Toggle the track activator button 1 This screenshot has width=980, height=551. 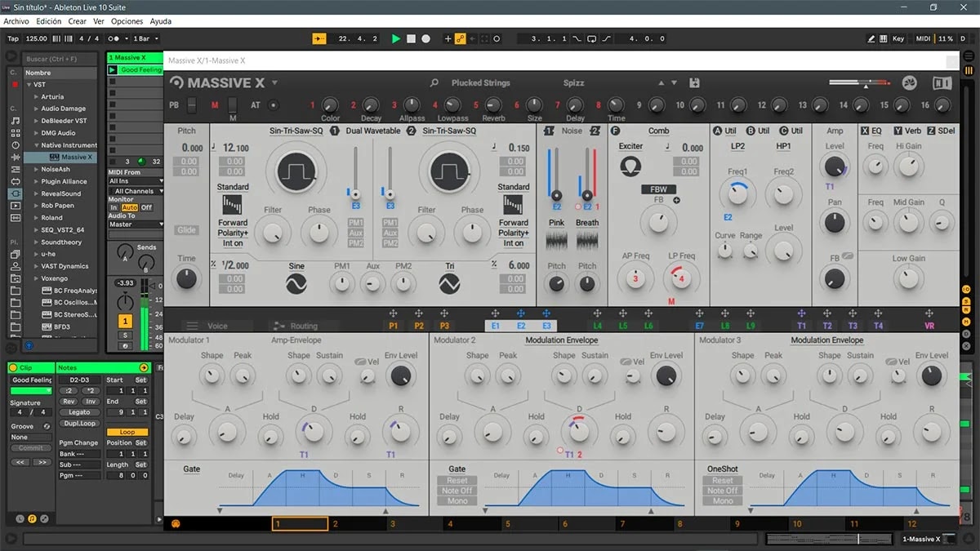125,322
